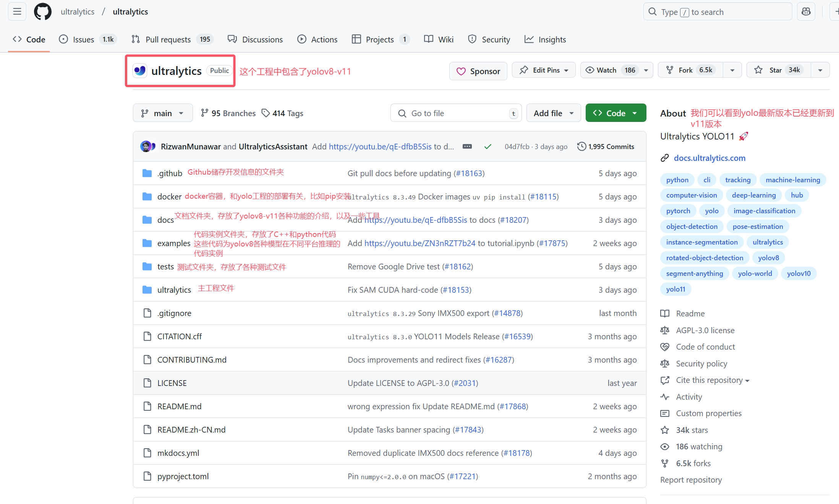This screenshot has height=504, width=839.
Task: Click the branches icon next to 95 Branches
Action: 205,113
